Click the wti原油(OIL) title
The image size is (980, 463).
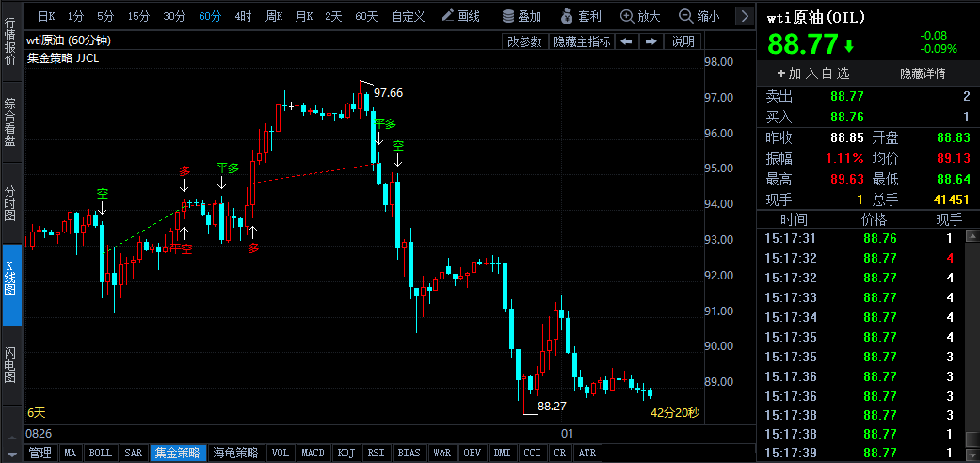point(815,18)
